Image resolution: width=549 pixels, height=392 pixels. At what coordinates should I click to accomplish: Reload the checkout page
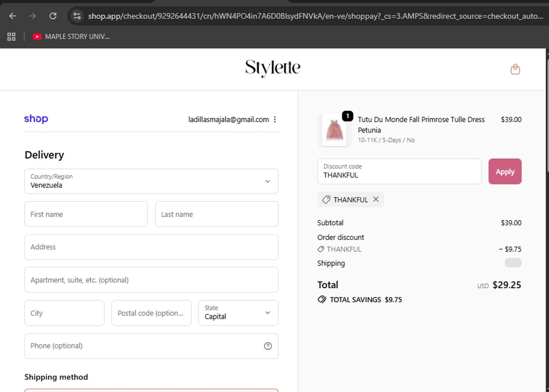pyautogui.click(x=53, y=16)
